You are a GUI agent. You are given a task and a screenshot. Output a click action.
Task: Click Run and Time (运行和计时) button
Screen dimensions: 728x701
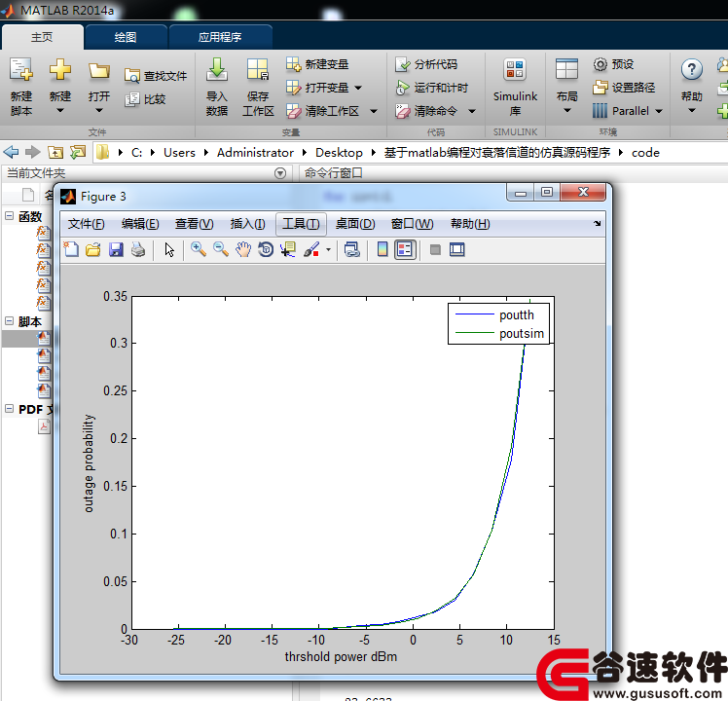coord(432,88)
